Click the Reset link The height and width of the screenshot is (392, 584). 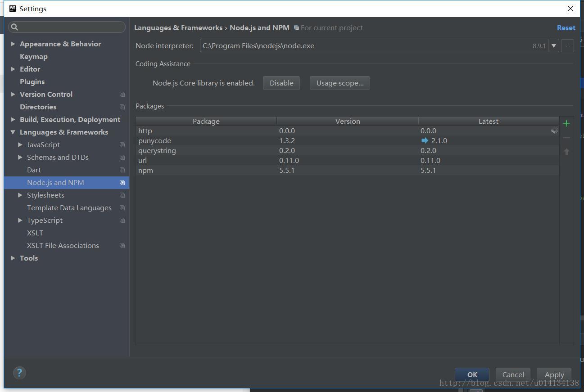pyautogui.click(x=566, y=27)
